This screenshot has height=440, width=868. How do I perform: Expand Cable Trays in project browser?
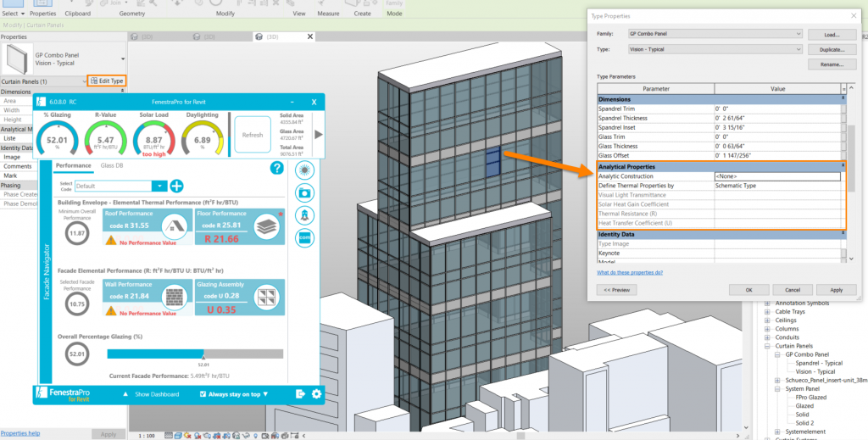click(767, 312)
